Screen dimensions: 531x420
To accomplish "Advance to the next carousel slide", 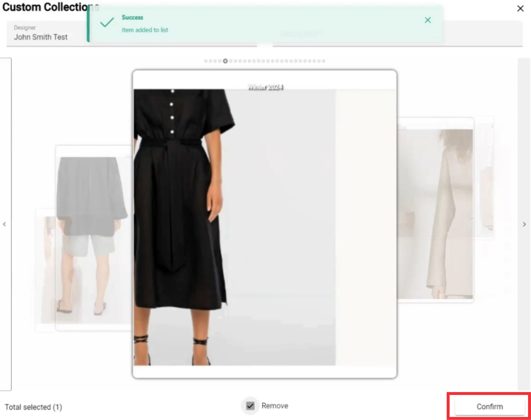I will point(524,224).
